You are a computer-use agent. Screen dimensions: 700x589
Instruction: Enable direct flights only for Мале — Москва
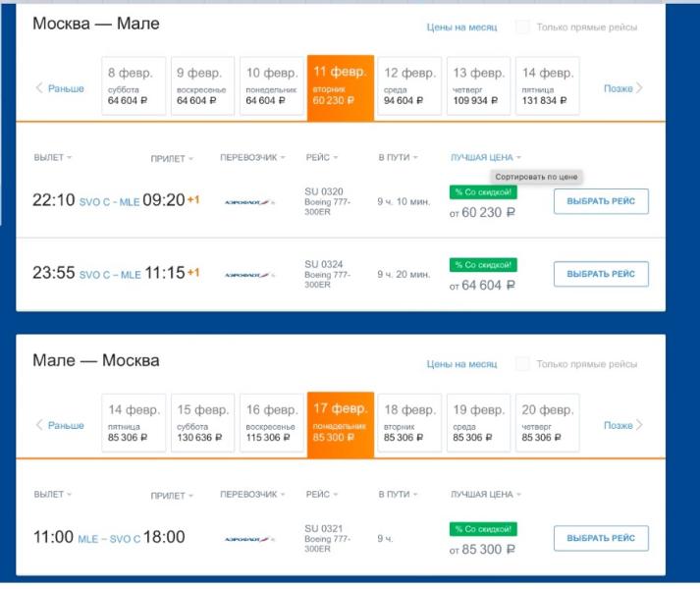[523, 364]
